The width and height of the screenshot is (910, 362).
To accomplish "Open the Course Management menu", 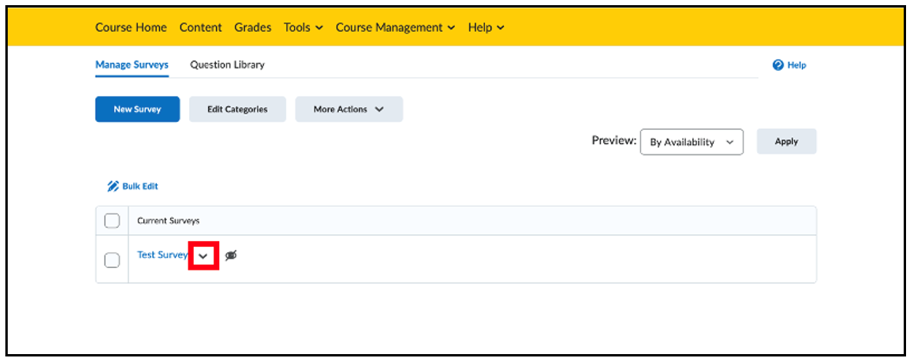I will [x=395, y=27].
